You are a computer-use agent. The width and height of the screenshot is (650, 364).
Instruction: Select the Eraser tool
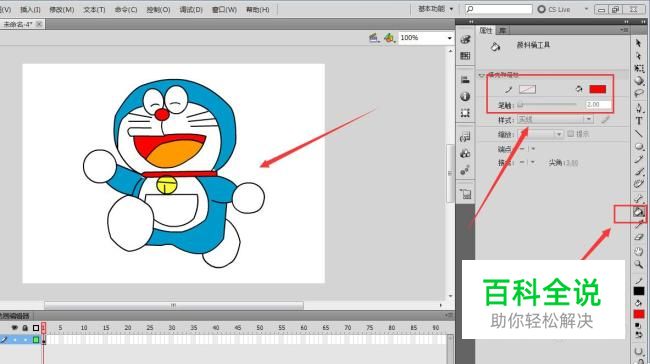[x=639, y=237]
